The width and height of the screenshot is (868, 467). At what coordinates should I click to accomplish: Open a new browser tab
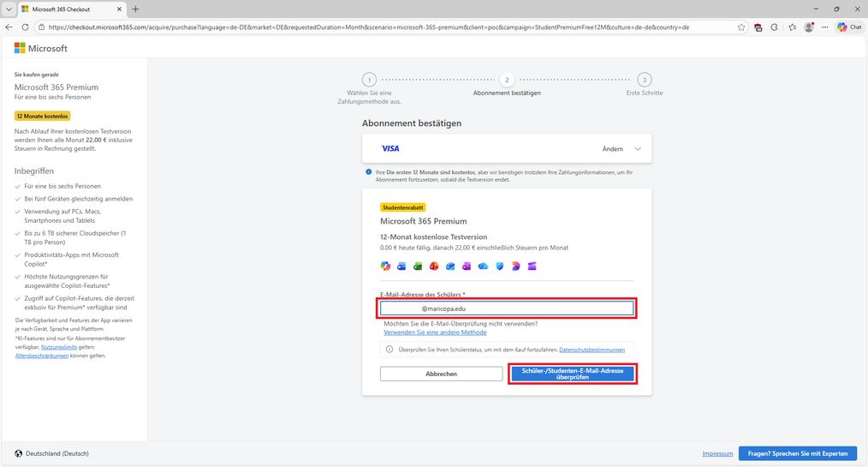pos(135,9)
